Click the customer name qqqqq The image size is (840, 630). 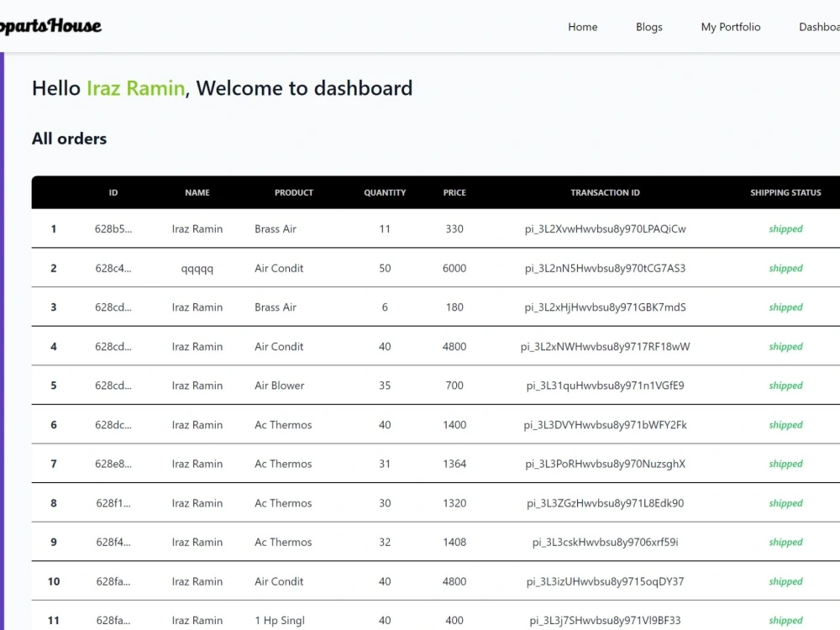(x=197, y=269)
